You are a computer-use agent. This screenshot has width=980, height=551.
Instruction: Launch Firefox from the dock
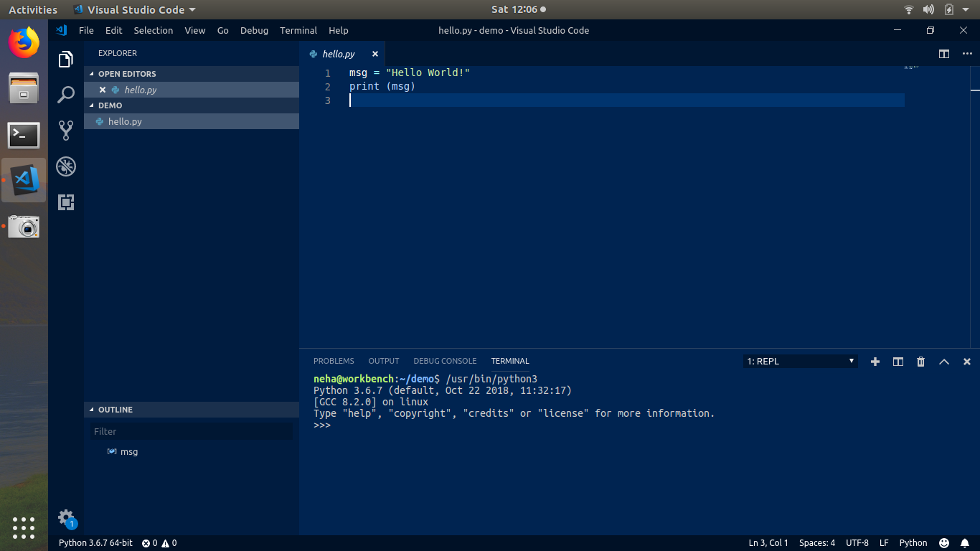[24, 42]
